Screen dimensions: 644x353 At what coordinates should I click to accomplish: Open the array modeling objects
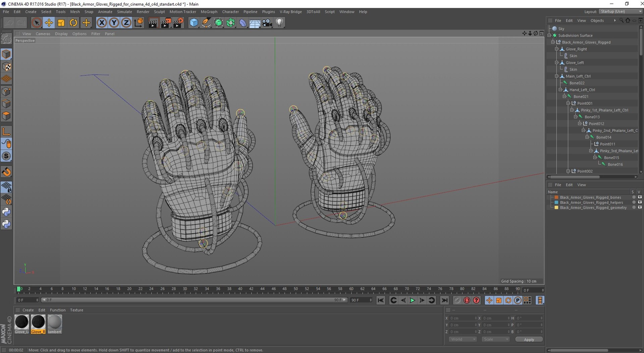click(x=231, y=23)
